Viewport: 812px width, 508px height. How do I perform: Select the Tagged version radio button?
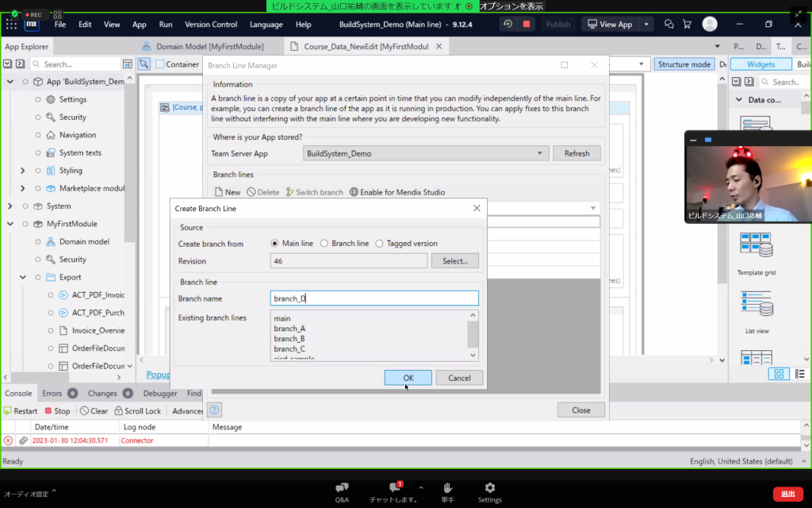tap(379, 244)
